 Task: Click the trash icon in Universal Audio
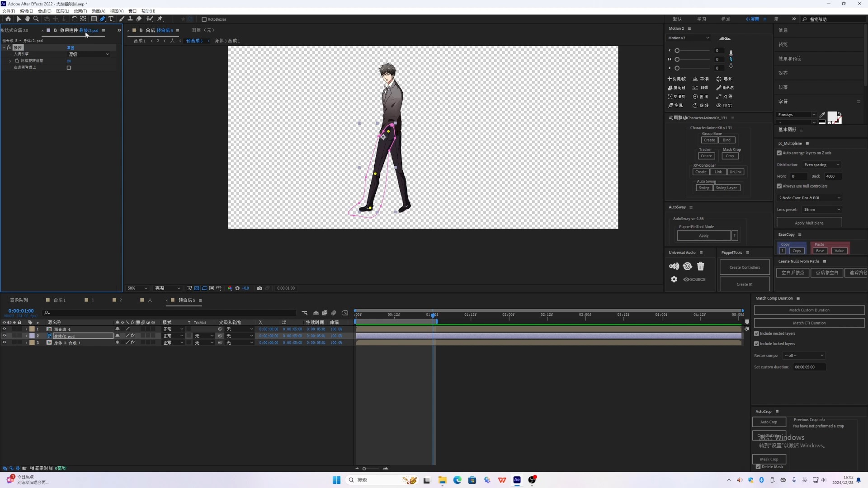[x=700, y=266]
